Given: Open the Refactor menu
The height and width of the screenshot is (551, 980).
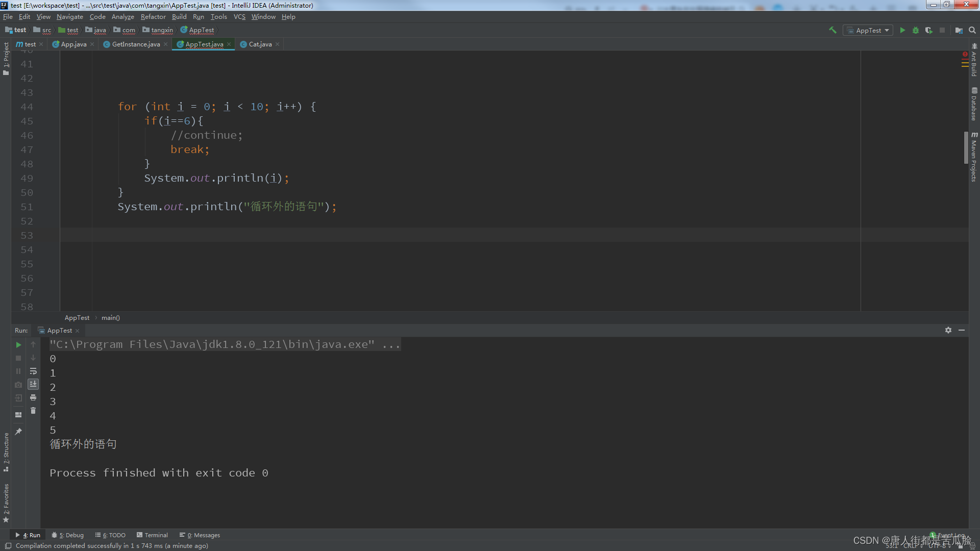Looking at the screenshot, I should 153,17.
